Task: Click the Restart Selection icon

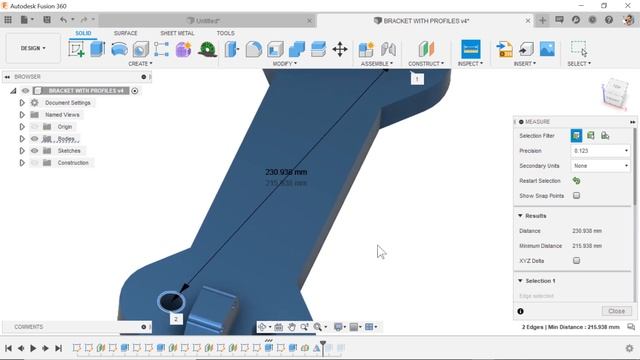Action: (576, 181)
